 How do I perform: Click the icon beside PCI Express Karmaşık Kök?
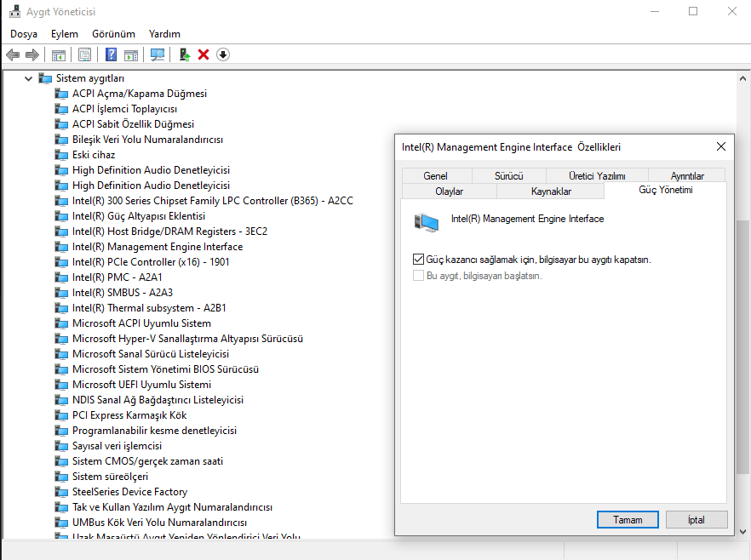click(x=61, y=415)
